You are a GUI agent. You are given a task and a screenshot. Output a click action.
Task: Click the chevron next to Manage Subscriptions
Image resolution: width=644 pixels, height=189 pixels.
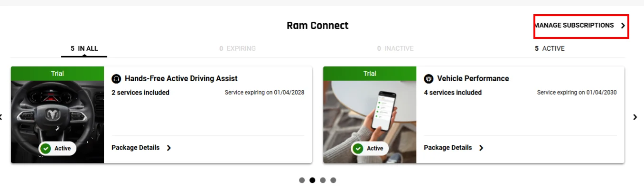click(x=623, y=26)
